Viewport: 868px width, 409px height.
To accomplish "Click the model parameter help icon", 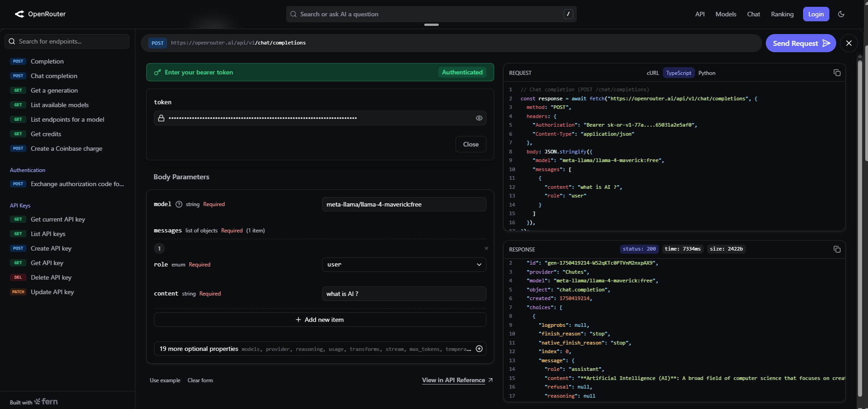I will (x=179, y=204).
